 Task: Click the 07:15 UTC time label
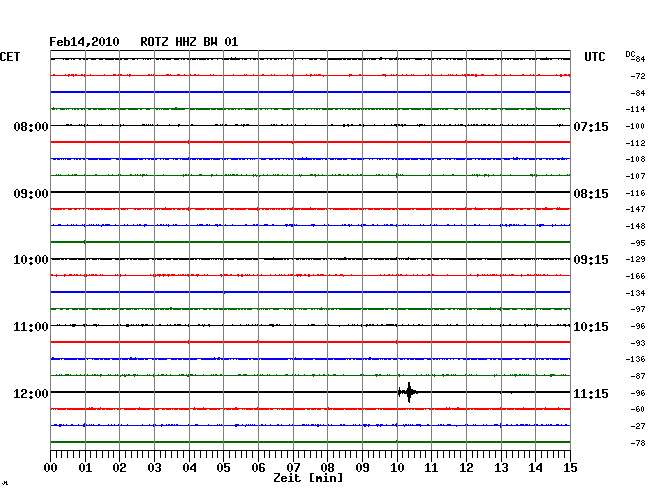click(x=591, y=126)
